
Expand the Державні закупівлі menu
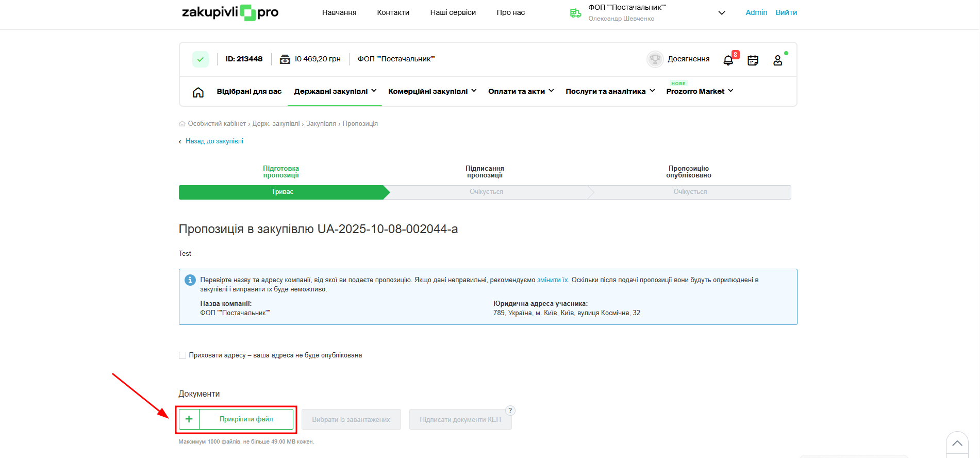pyautogui.click(x=335, y=91)
